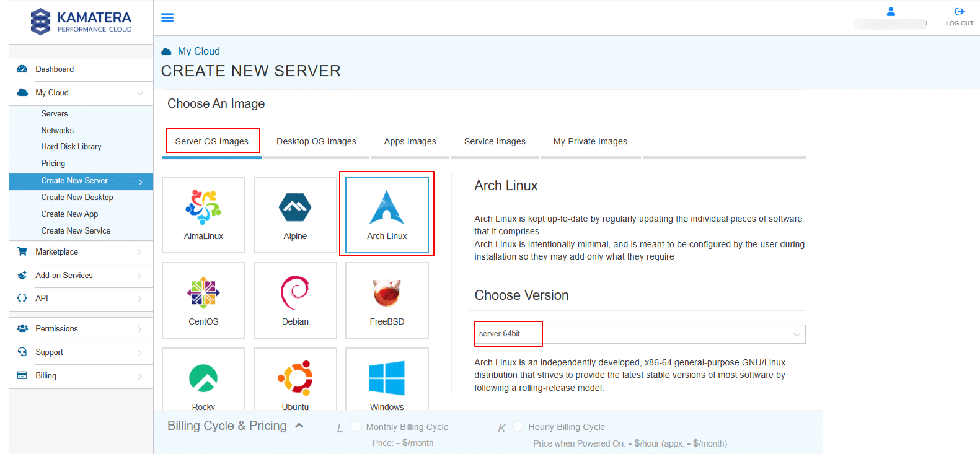Open the server 64bit version dropdown
Screen dimensions: 980x454
pyautogui.click(x=640, y=334)
